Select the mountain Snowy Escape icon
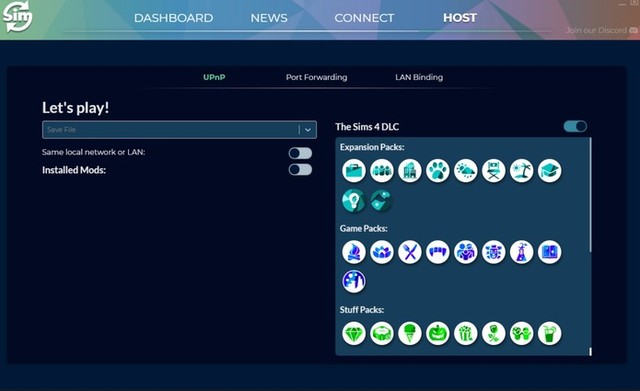Image resolution: width=640 pixels, height=391 pixels. click(382, 200)
